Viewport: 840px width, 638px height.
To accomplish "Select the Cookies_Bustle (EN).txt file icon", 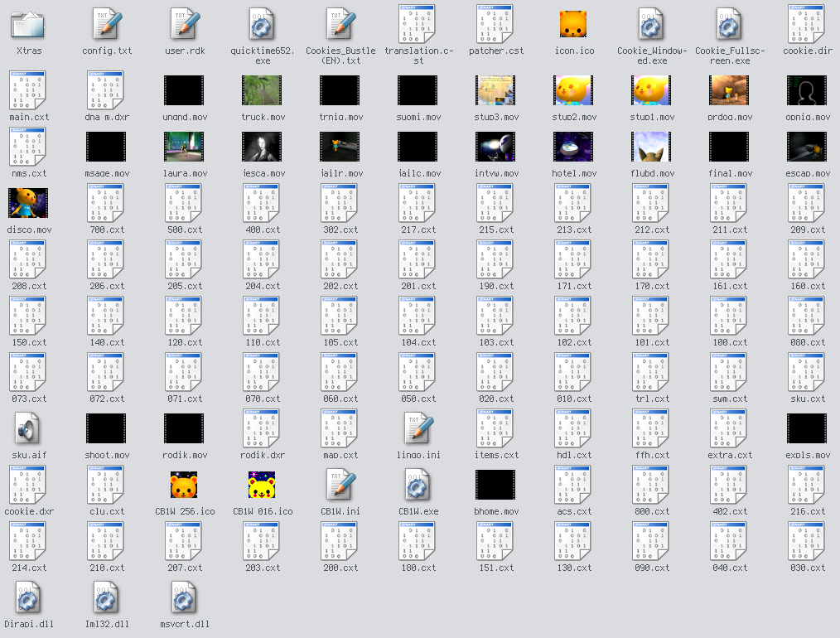I will coord(340,25).
